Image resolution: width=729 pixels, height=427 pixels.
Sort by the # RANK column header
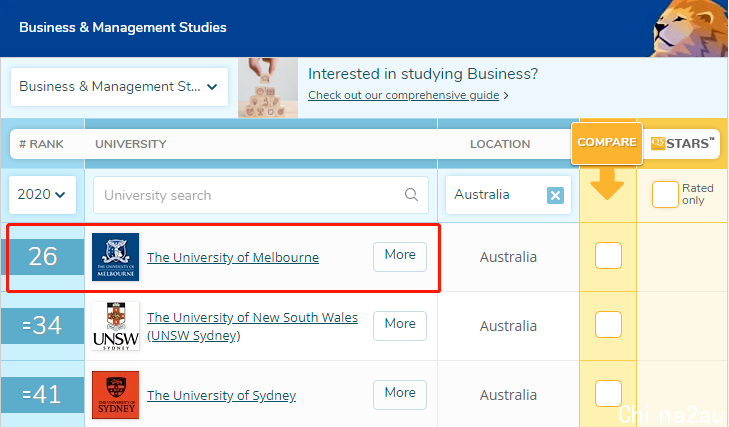(41, 144)
